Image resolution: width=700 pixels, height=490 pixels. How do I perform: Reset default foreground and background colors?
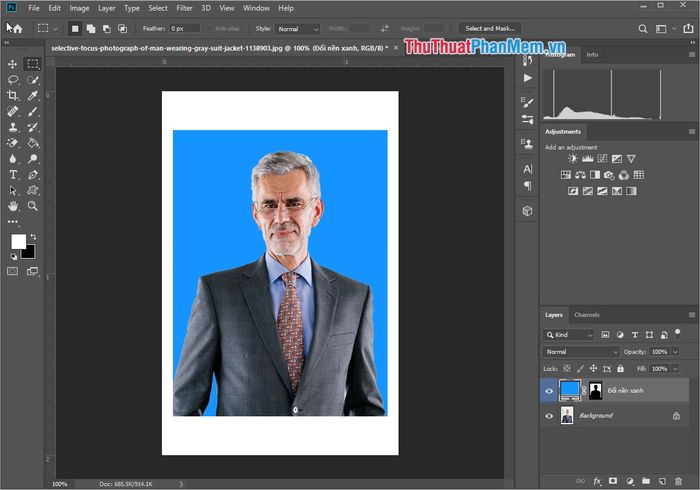(13, 257)
